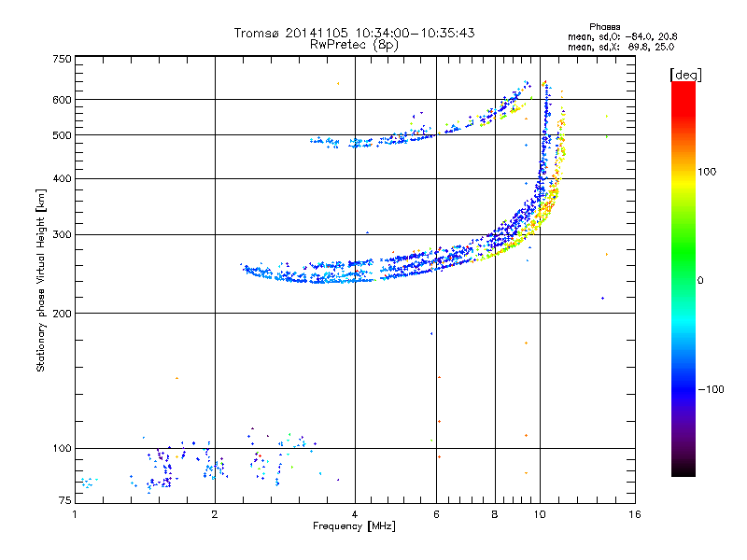Click the plot title 'Tromsø 20141105 10:34:00-10:35:43'
747x560 pixels.
point(354,33)
